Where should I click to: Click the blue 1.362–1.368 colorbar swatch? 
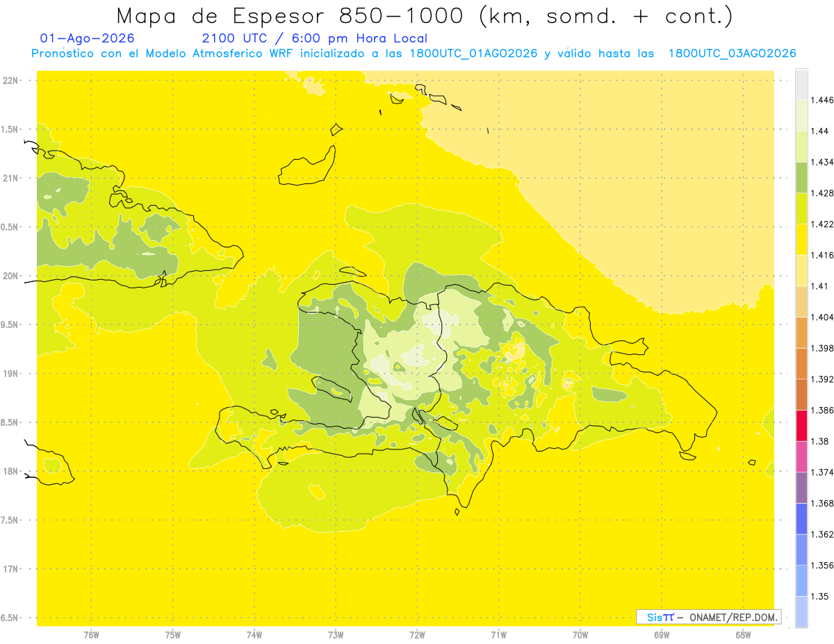801,518
